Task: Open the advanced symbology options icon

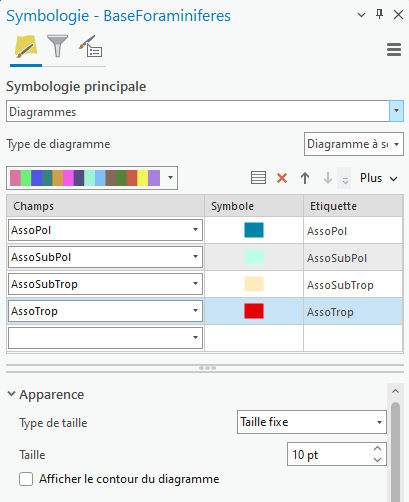Action: tap(90, 46)
